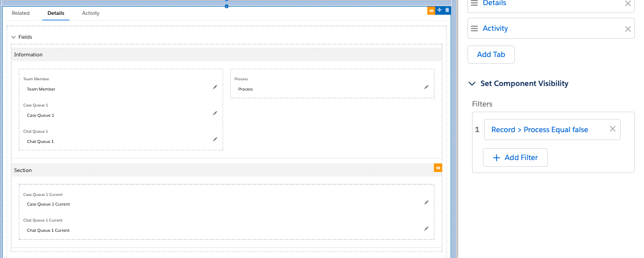Remove the Process Equal false filter
This screenshot has height=258, width=644.
pyautogui.click(x=612, y=129)
